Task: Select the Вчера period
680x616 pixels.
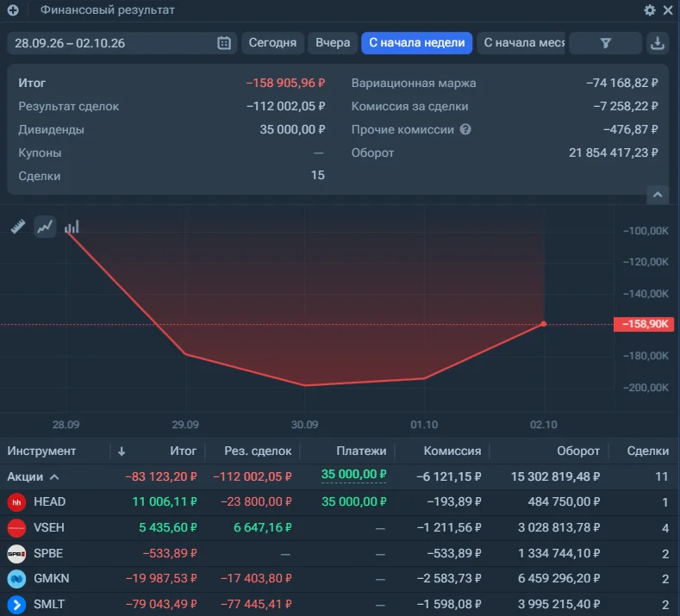Action: click(x=333, y=43)
